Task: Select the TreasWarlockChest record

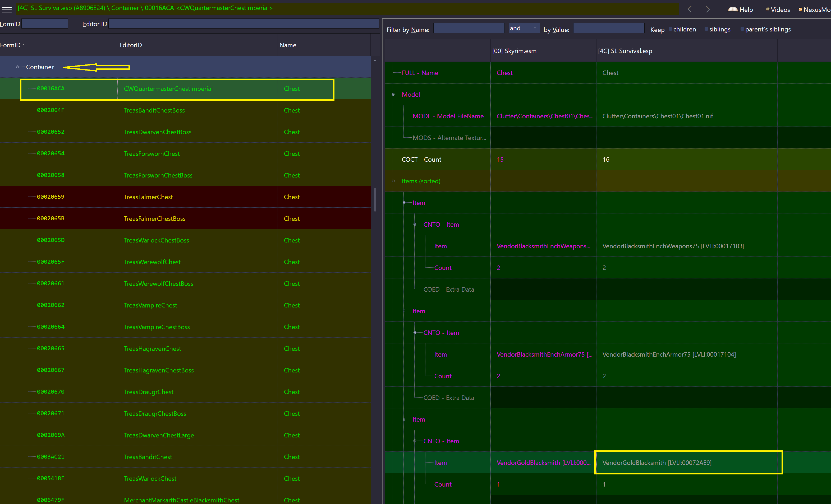Action: pos(185,478)
